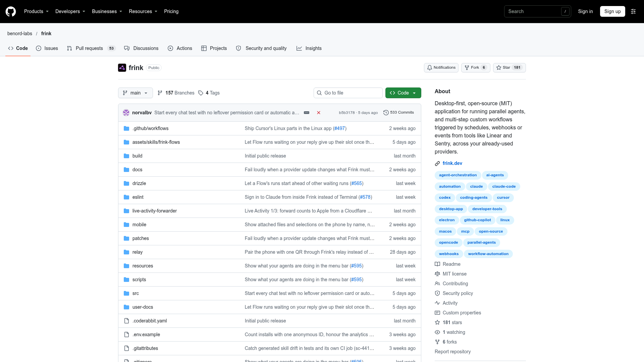The height and width of the screenshot is (362, 644).
Task: Click the Notifications button
Action: click(441, 68)
